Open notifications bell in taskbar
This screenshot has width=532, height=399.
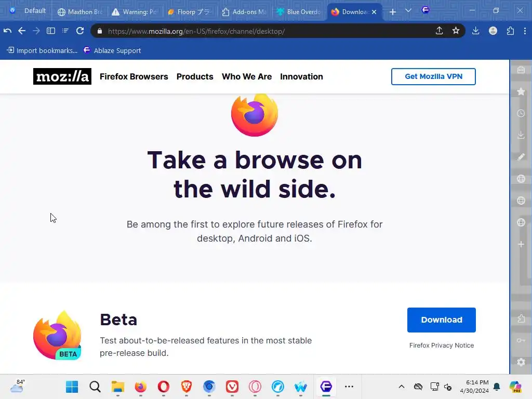(497, 387)
